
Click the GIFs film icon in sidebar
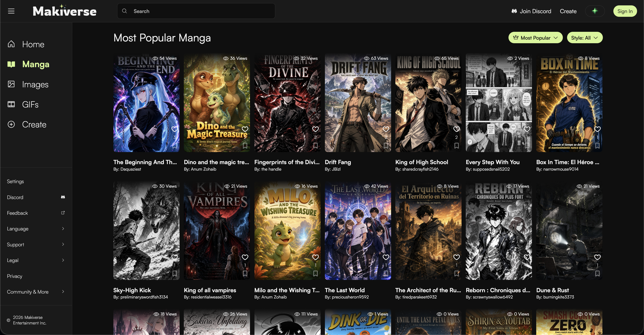point(11,104)
